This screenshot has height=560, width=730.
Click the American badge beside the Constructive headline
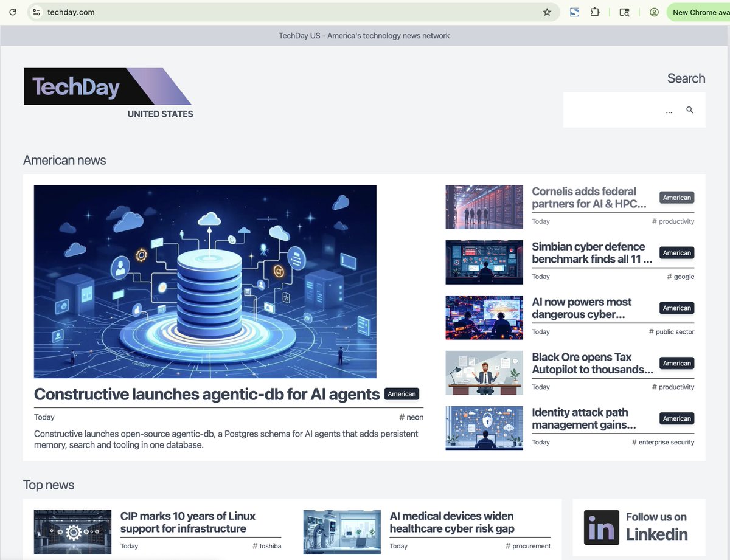tap(401, 394)
